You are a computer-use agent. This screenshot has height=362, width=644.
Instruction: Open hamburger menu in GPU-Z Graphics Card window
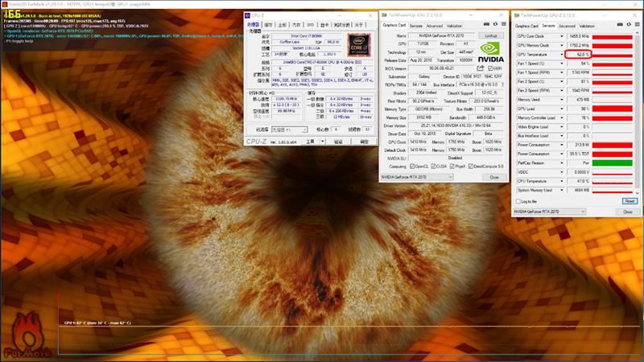504,24
